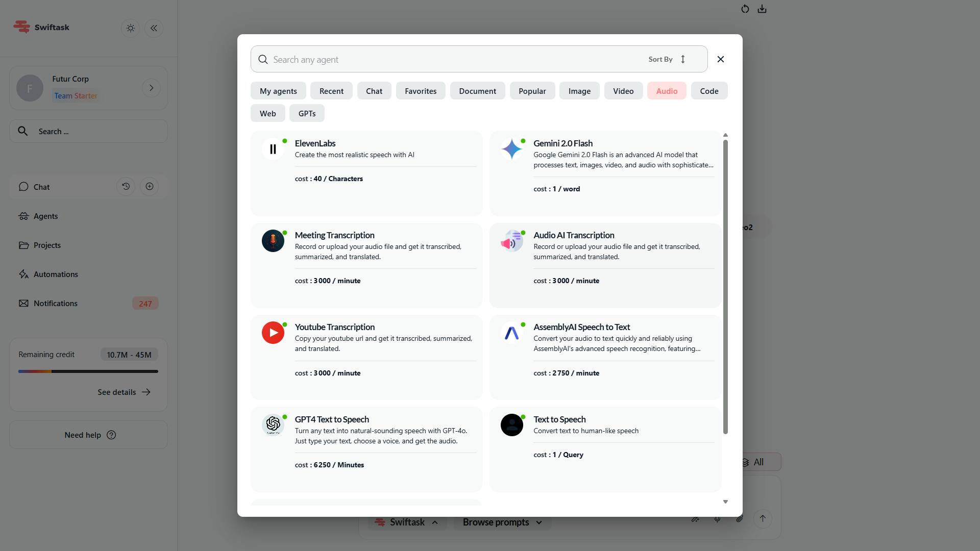Start a new chat with the plus icon
This screenshot has height=551, width=980.
tap(149, 186)
